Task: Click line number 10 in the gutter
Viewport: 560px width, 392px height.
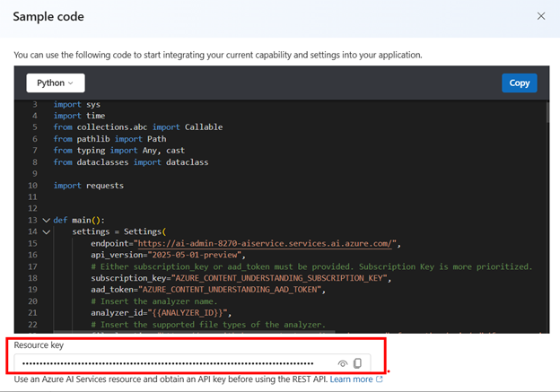Action: pos(32,186)
